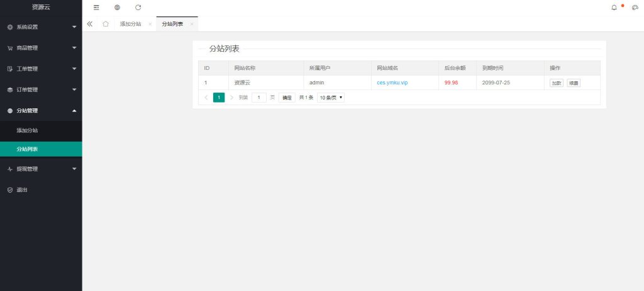Click the gear icon beside 系统设置

10,27
